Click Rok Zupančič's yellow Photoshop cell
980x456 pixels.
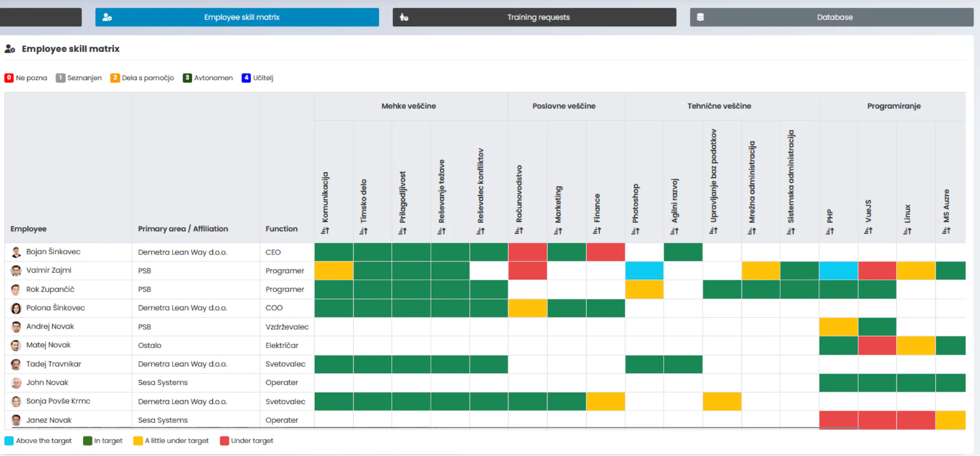[644, 289]
